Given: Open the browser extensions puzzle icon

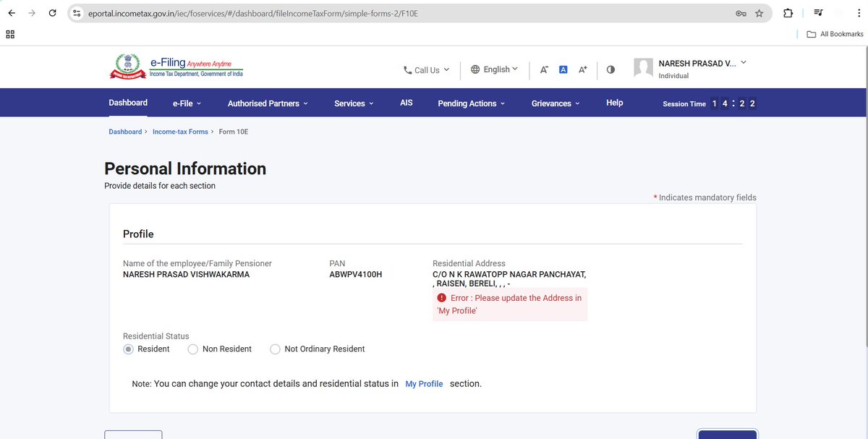Looking at the screenshot, I should (788, 13).
